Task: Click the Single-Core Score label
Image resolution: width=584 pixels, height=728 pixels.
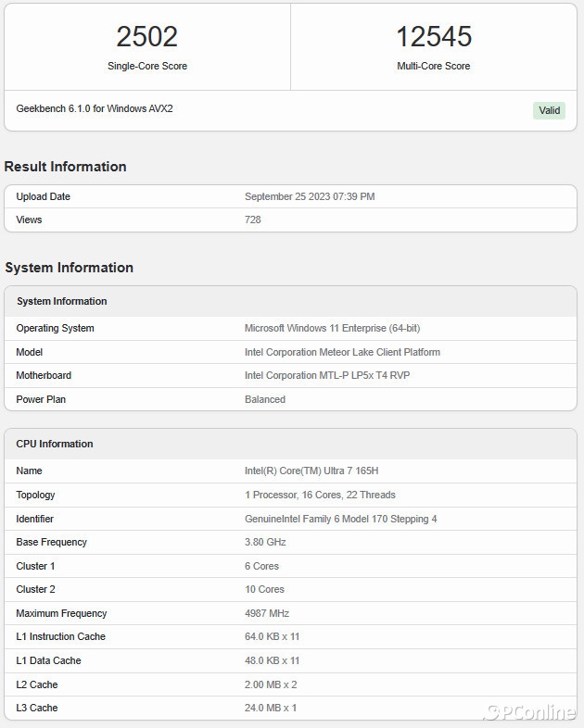Action: point(146,67)
